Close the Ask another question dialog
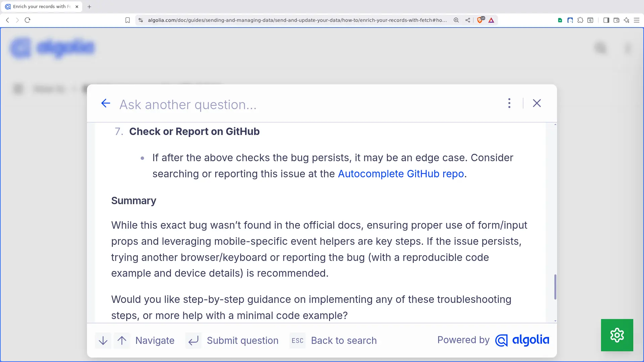This screenshot has width=644, height=362. click(x=537, y=103)
